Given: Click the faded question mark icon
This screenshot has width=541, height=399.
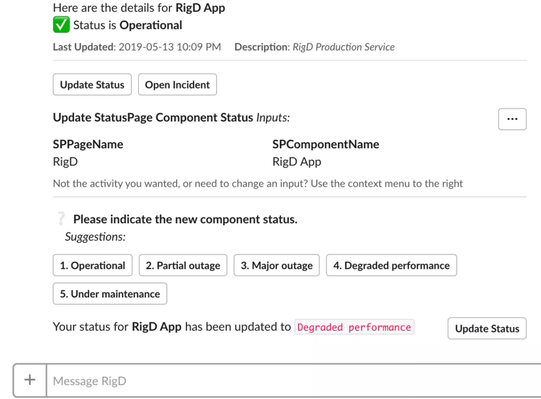Looking at the screenshot, I should pyautogui.click(x=61, y=219).
